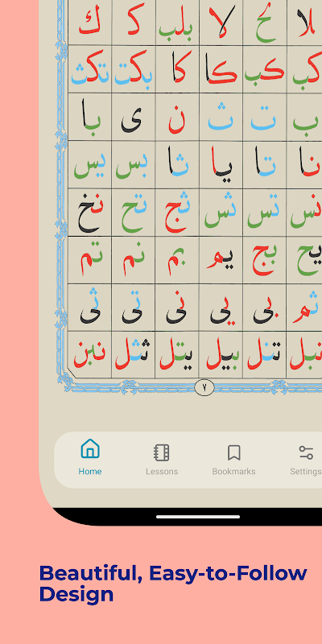Tap the 'تا' cell
The width and height of the screenshot is (322, 644).
coord(265,164)
